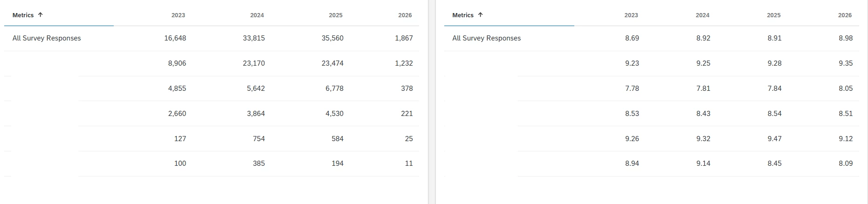The width and height of the screenshot is (868, 204).
Task: Click the 8.05 score cell
Action: [x=846, y=88]
